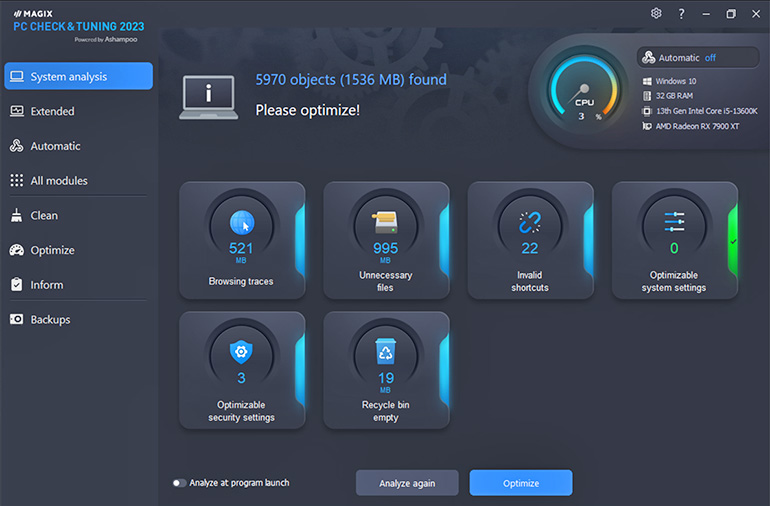This screenshot has height=506, width=770.
Task: Click the CPU chip icon beside processor name
Action: click(647, 111)
